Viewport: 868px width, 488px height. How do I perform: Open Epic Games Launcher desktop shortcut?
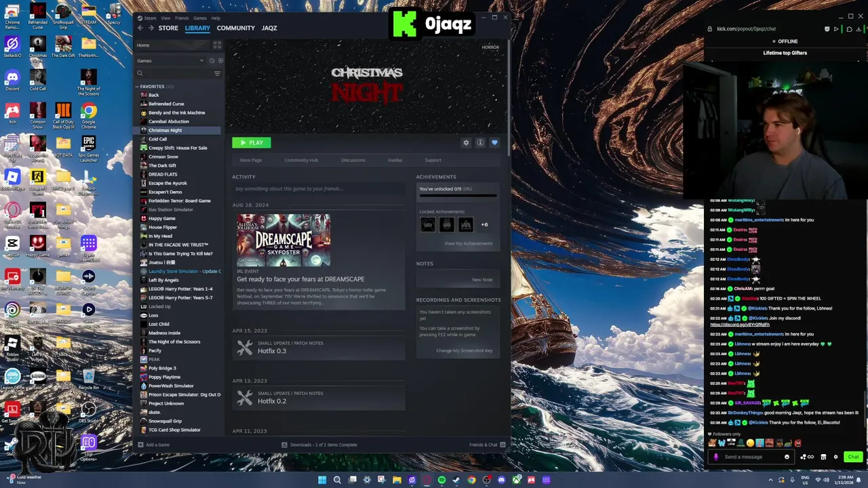point(89,149)
